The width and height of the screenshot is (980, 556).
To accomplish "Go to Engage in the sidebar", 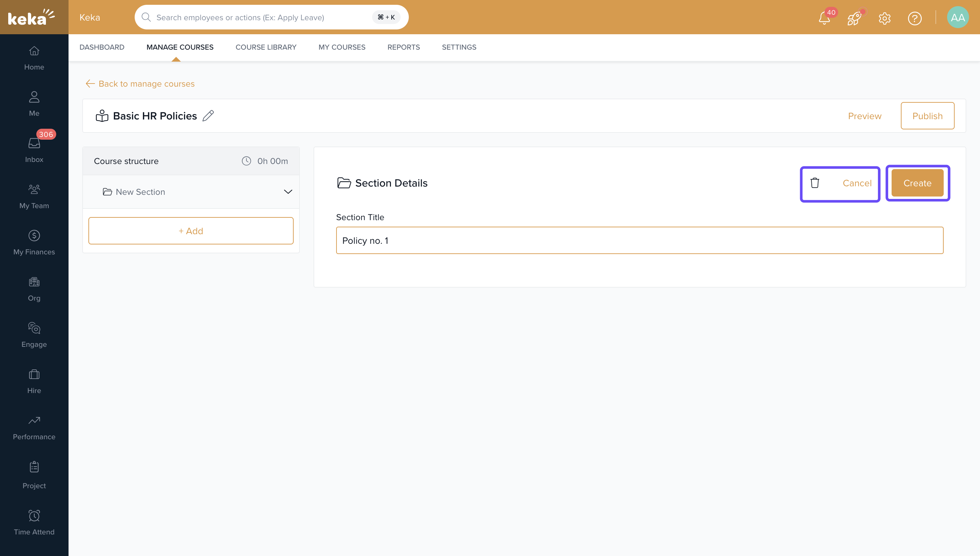I will click(x=34, y=334).
